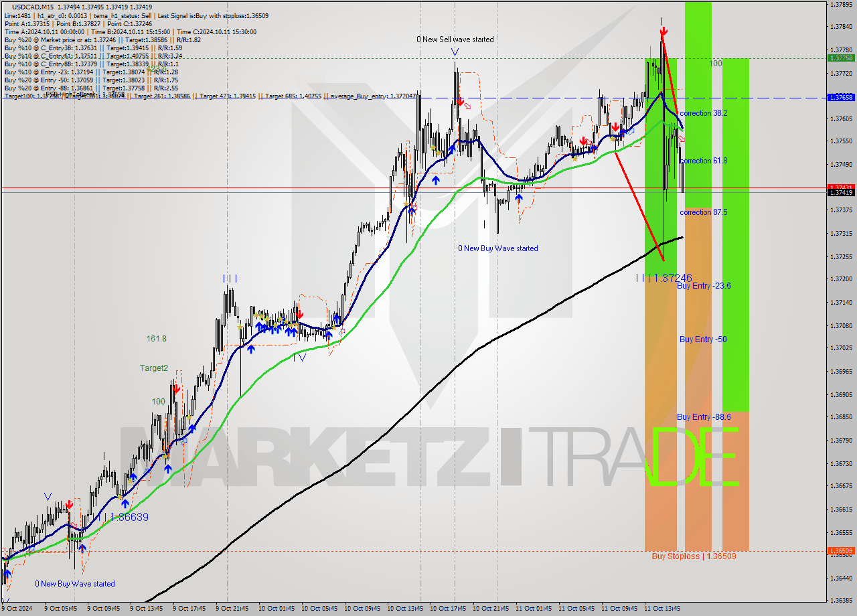Click the red sell arrow at the chart peak
The height and width of the screenshot is (616, 857).
(x=663, y=31)
